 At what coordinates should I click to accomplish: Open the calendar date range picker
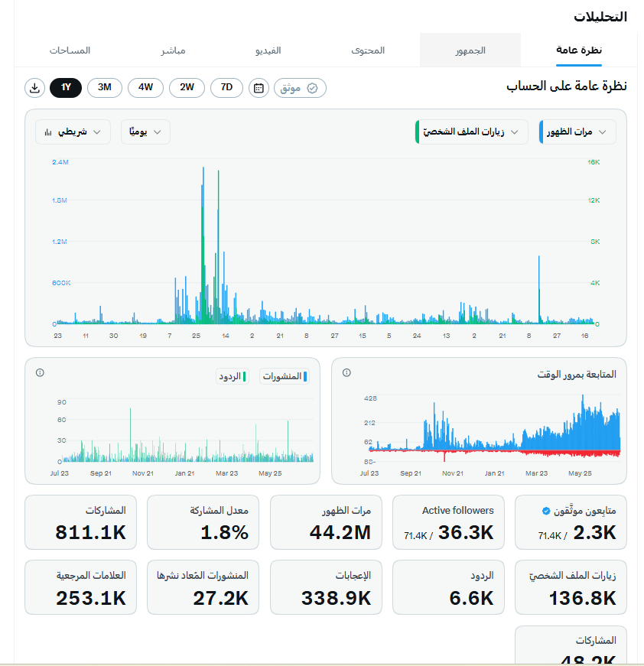tap(259, 88)
